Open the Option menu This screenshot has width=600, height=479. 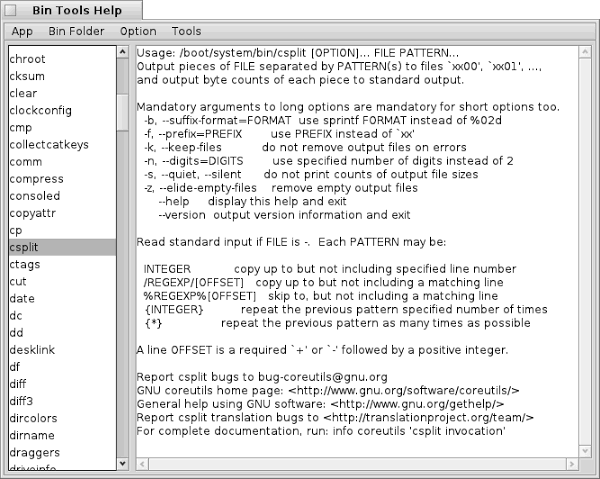click(138, 31)
